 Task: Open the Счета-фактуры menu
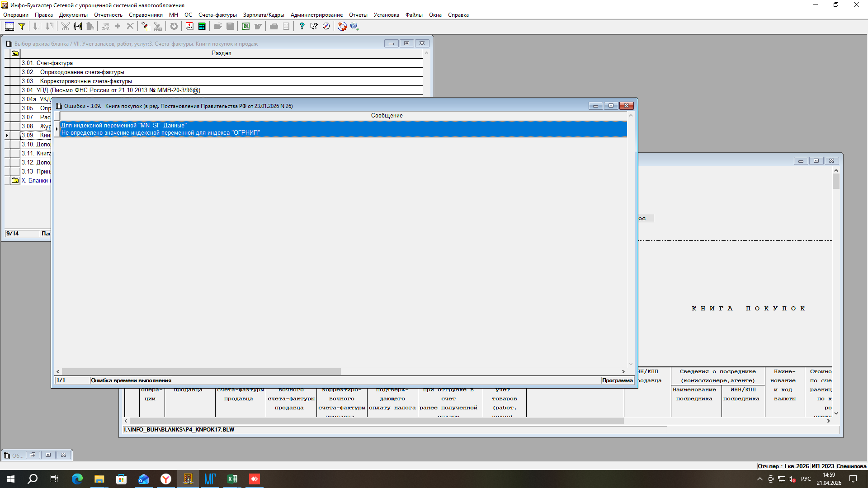[x=217, y=15]
